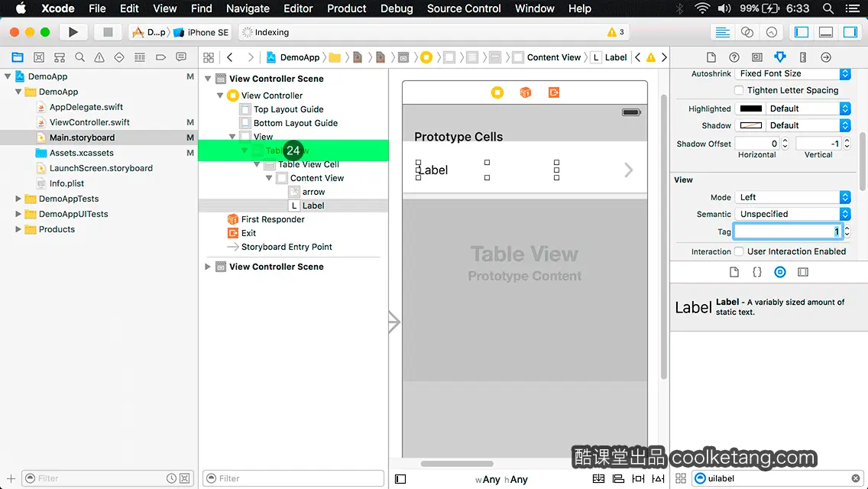The image size is (868, 489).
Task: Toggle the Navigator panel visibility
Action: coord(801,32)
